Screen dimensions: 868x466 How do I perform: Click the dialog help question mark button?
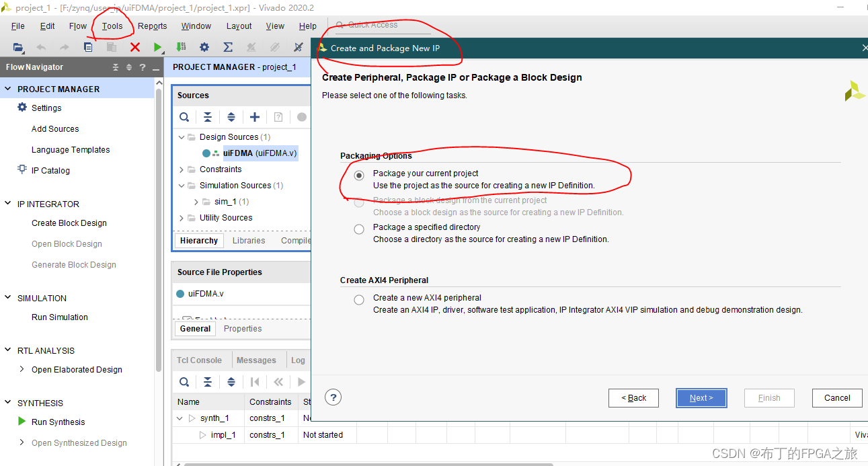(x=334, y=397)
